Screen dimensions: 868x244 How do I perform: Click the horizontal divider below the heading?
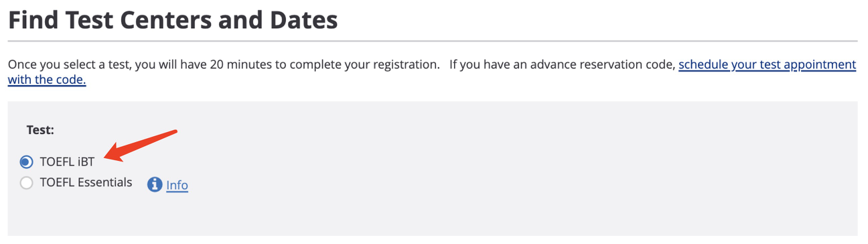[433, 42]
